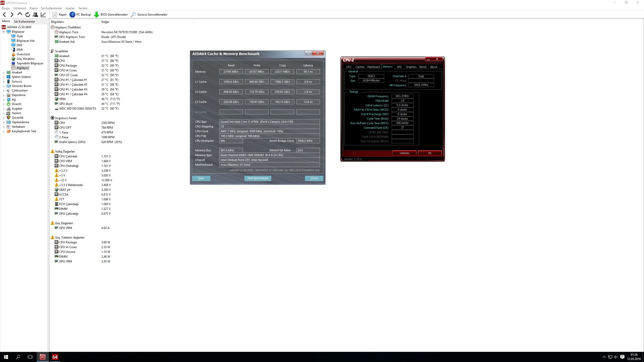Expand the Çokluortam tree node
The image size is (644, 362).
pos(4,90)
